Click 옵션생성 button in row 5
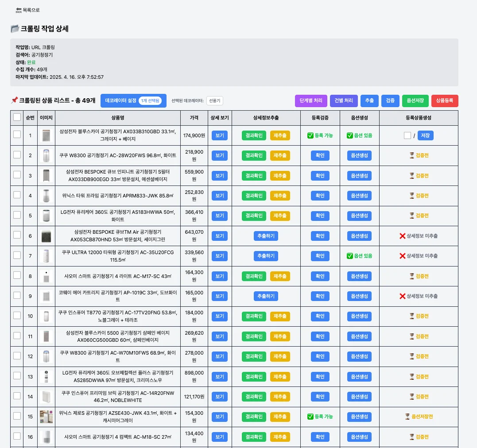Image resolution: width=477 pixels, height=448 pixels. point(359,216)
